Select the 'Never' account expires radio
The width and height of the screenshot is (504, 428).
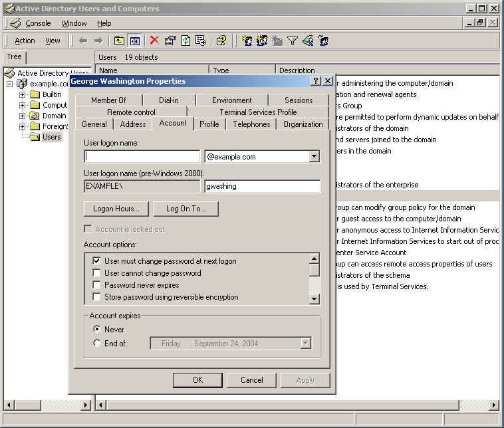pyautogui.click(x=97, y=329)
